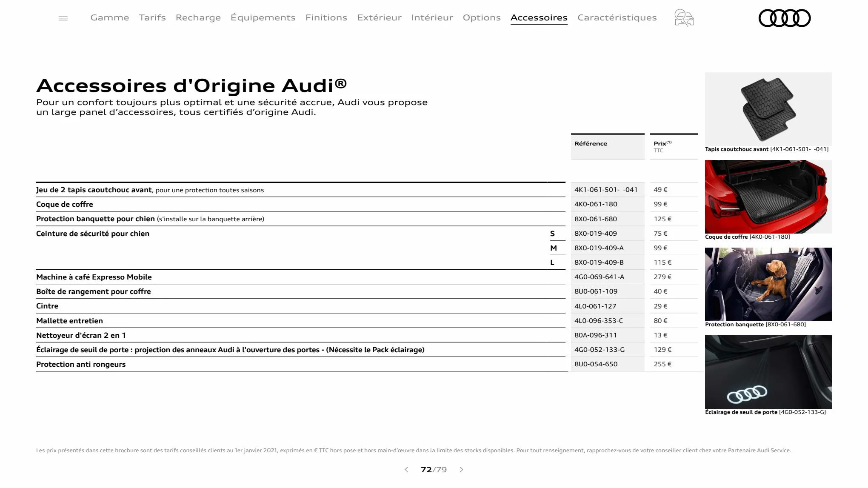Select the Finitions tab
The height and width of the screenshot is (488, 868).
tap(326, 18)
